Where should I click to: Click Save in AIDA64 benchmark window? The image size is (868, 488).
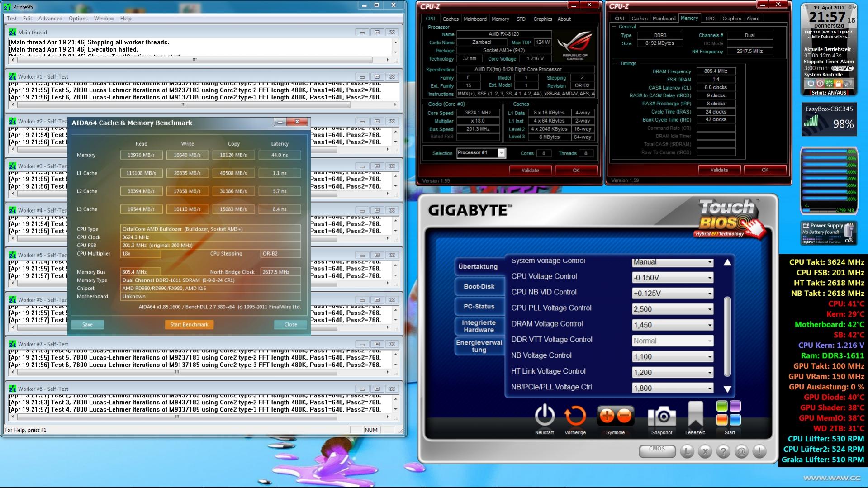coord(87,324)
